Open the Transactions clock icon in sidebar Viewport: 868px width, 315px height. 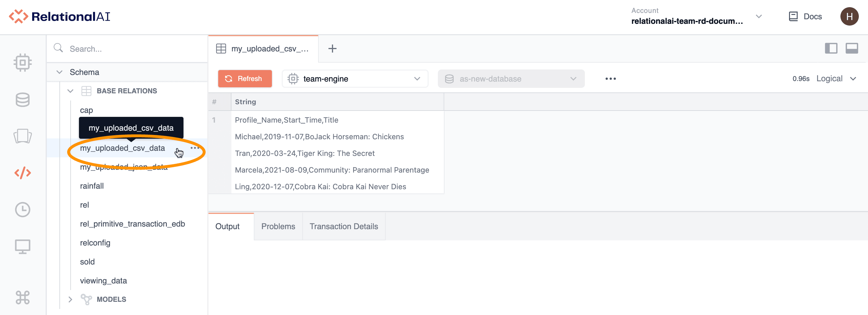[23, 210]
